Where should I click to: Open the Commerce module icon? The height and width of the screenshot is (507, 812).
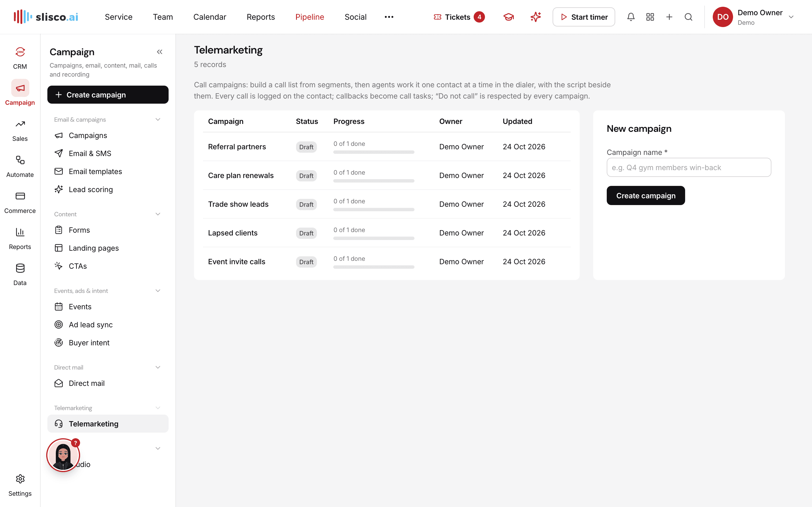click(x=20, y=196)
